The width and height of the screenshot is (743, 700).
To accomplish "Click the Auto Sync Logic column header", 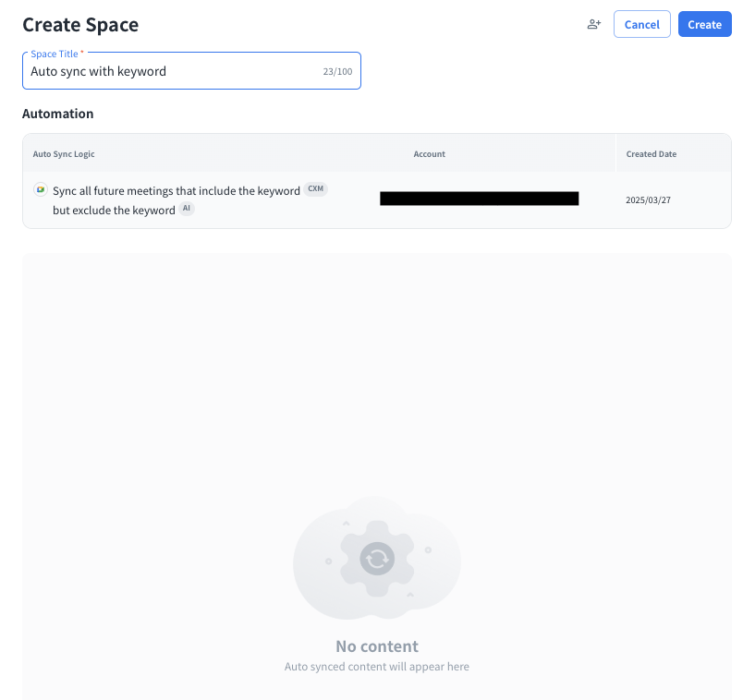I will (x=64, y=154).
